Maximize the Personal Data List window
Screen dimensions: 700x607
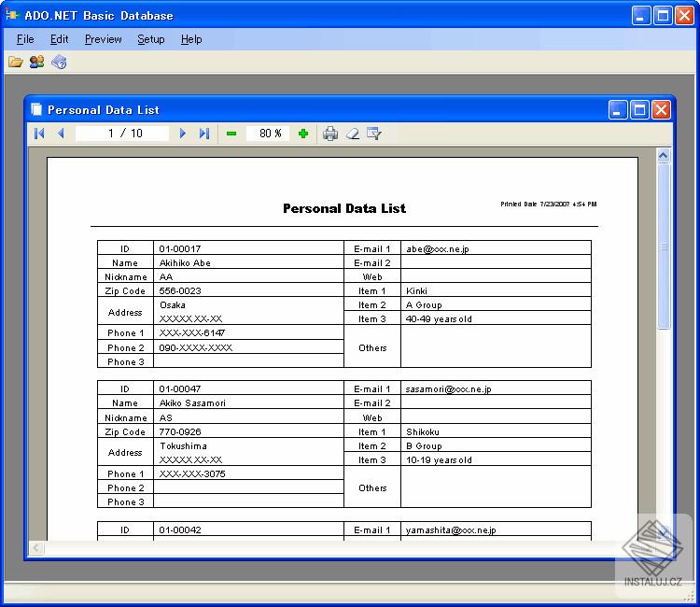click(639, 110)
